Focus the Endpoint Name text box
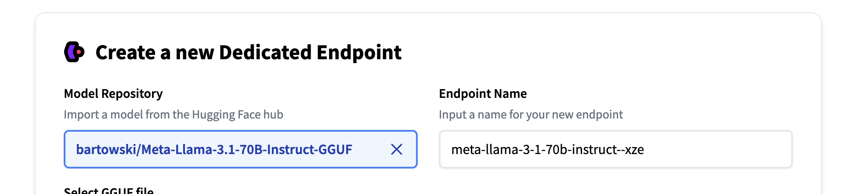The width and height of the screenshot is (868, 194). pos(615,150)
